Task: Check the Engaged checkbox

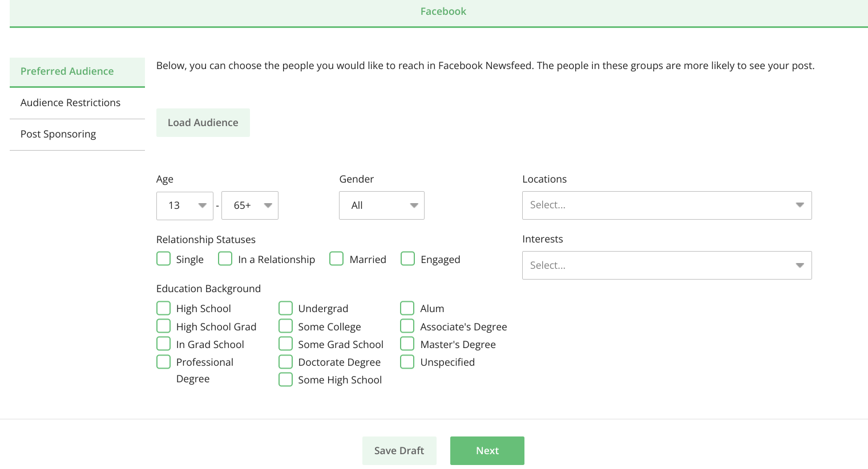Action: point(408,259)
